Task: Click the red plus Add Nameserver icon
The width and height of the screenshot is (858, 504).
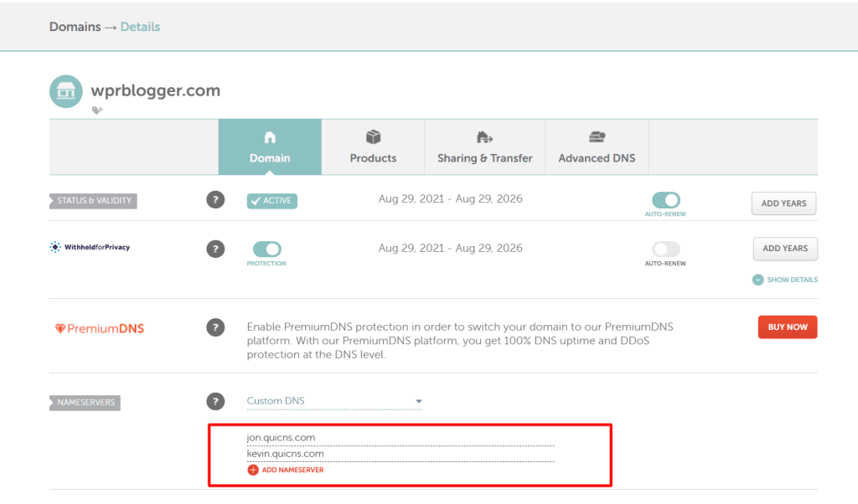Action: (x=253, y=470)
